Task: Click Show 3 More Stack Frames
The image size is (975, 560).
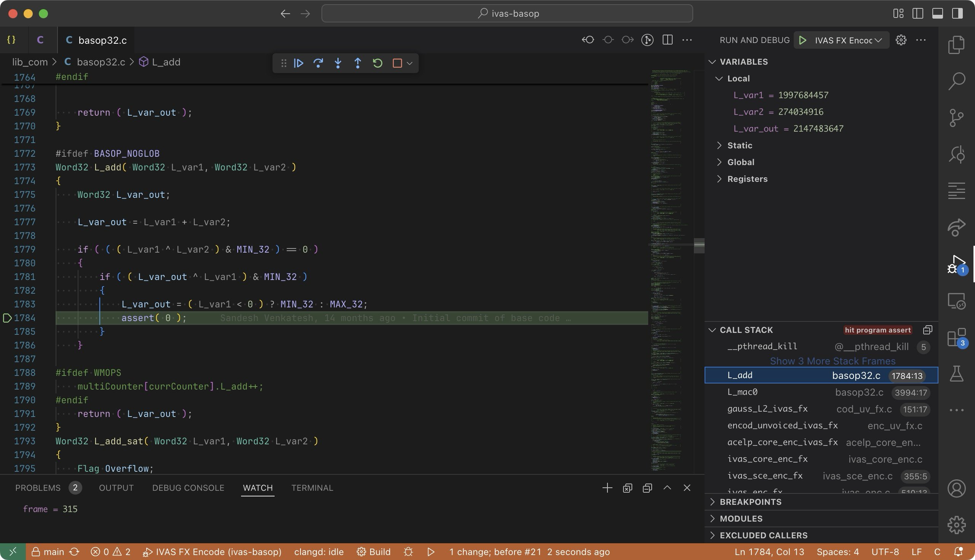Action: tap(832, 361)
